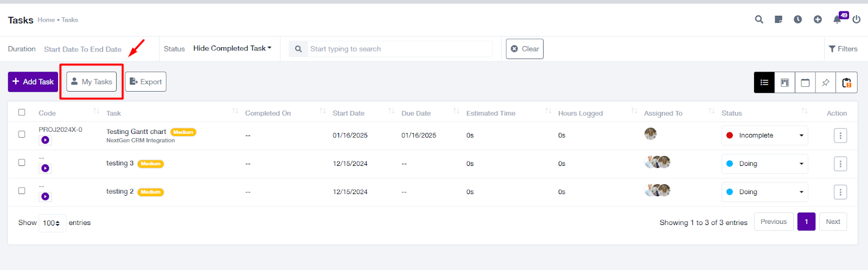This screenshot has width=868, height=270.
Task: Sort by Completed On column header
Action: (x=268, y=113)
